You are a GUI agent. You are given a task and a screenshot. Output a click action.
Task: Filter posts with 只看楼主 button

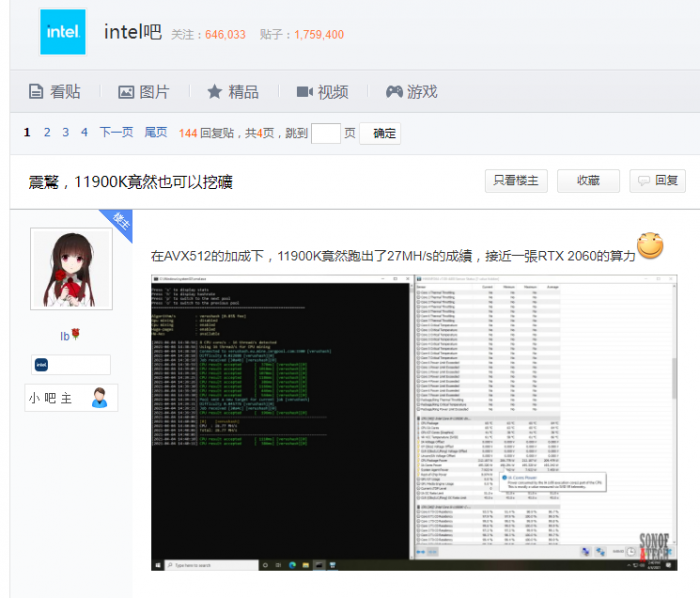515,181
